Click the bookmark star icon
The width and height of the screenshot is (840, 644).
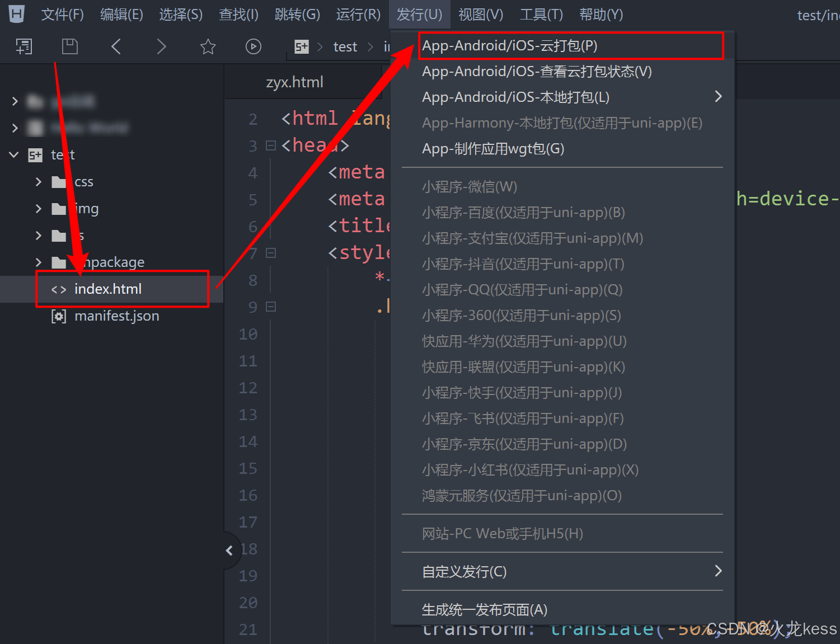208,46
